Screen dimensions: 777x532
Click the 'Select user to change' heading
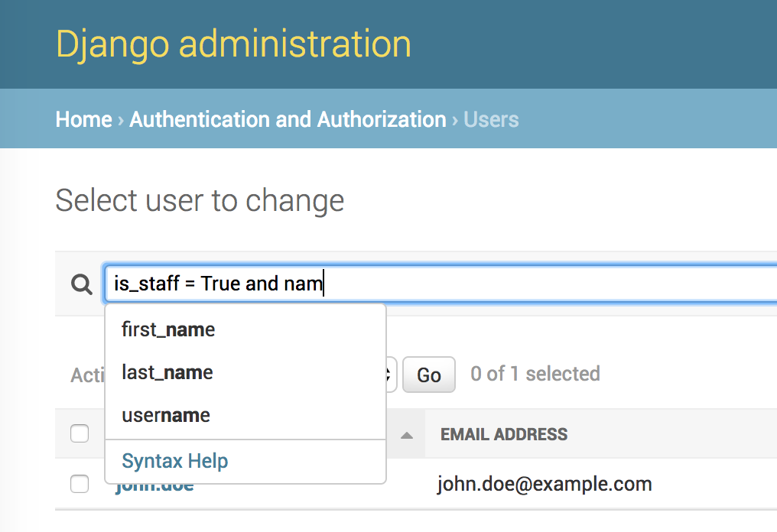(x=200, y=200)
